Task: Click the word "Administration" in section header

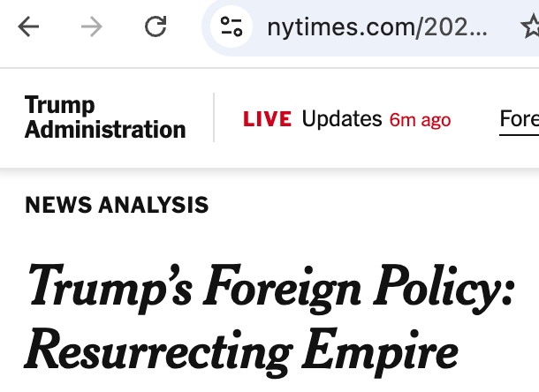Action: click(105, 130)
